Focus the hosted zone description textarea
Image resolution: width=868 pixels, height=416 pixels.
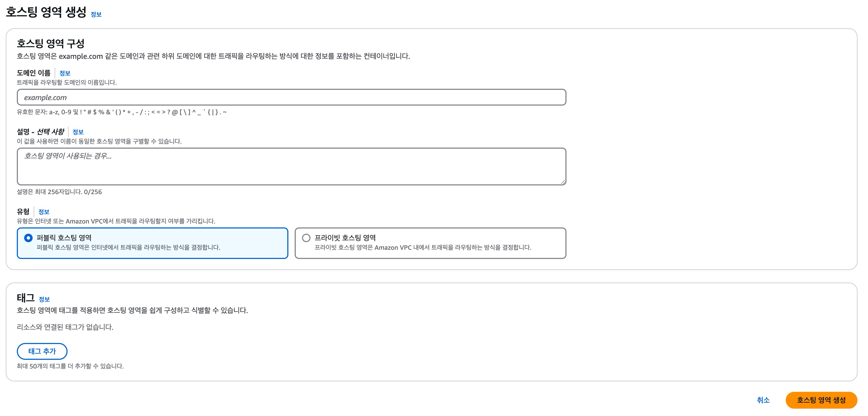291,166
